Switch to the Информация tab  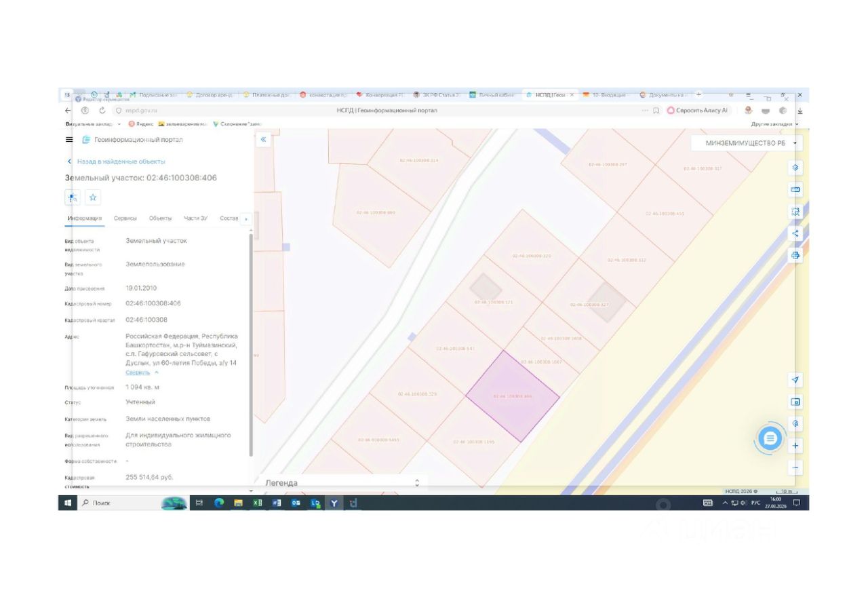(x=85, y=218)
